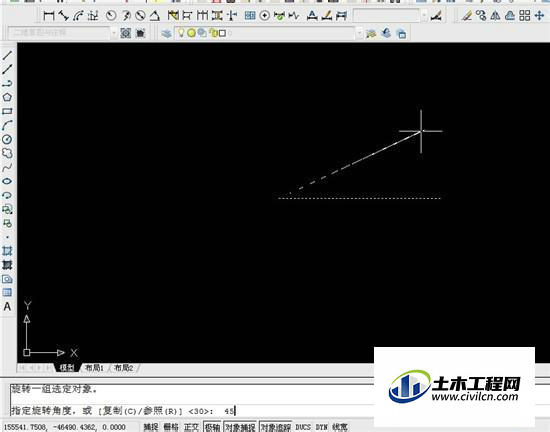Choose the Rectangle draw tool

click(7, 111)
